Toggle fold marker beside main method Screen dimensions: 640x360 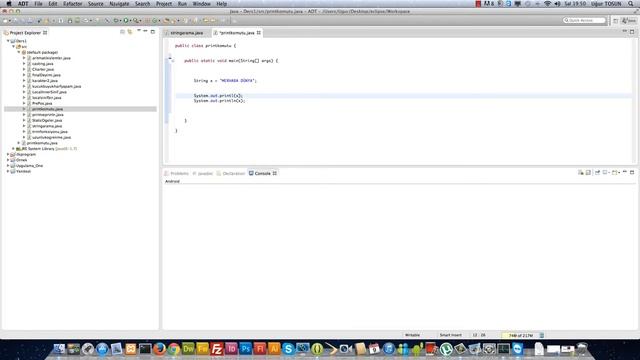pyautogui.click(x=172, y=61)
